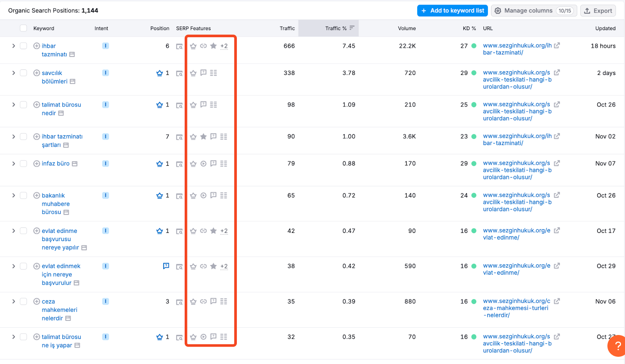Expand the infaz büro row
625x364 pixels.
point(14,163)
